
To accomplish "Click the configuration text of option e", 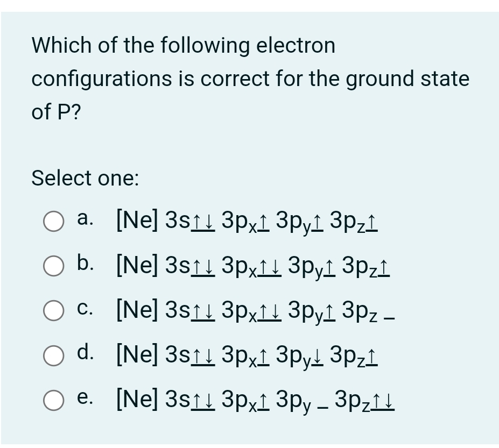I will 253,402.
